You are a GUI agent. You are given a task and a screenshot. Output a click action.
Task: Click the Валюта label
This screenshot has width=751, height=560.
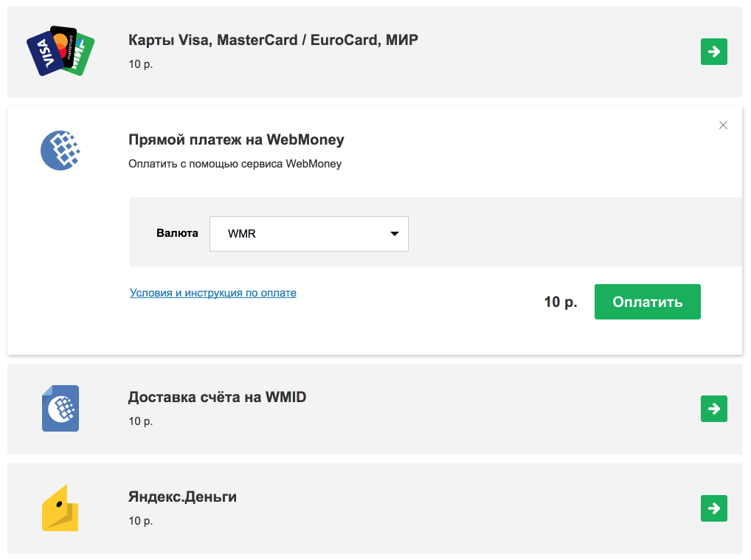click(177, 233)
